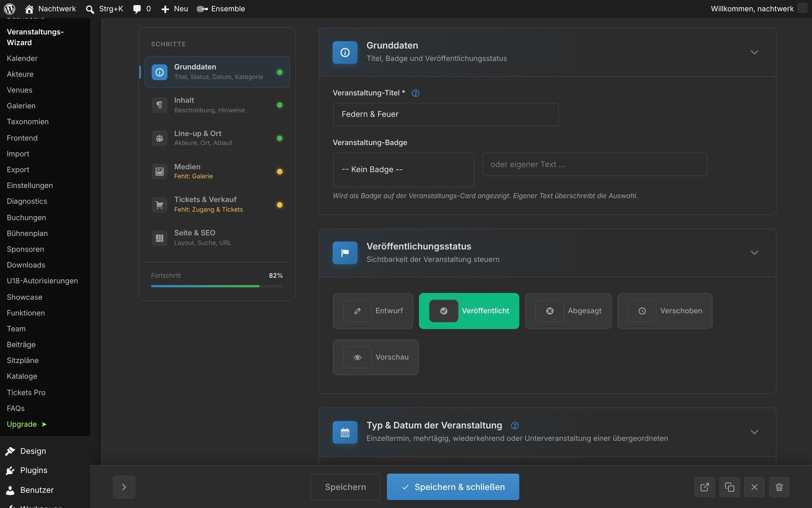The height and width of the screenshot is (508, 812).
Task: Set status to Entwurf
Action: (373, 311)
